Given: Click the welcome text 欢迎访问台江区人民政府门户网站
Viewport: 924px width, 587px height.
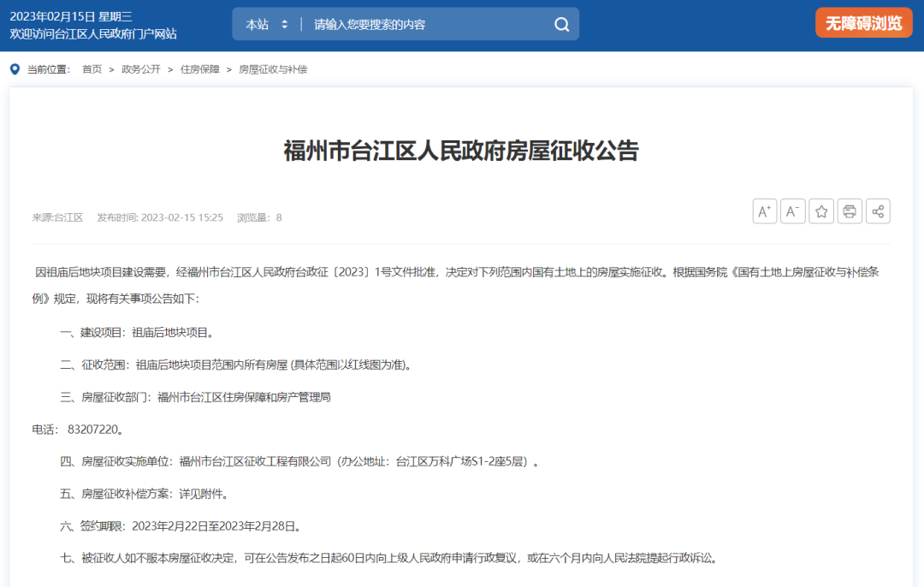Looking at the screenshot, I should click(93, 34).
